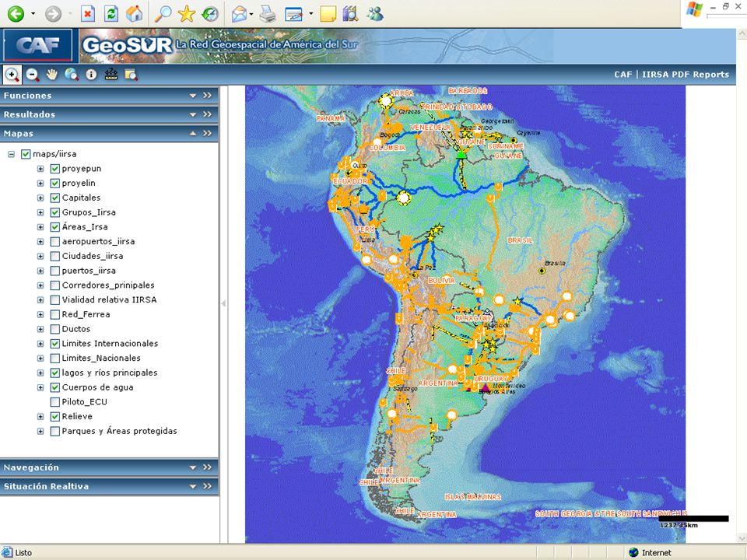Go back with the green browser arrow

pos(16,14)
